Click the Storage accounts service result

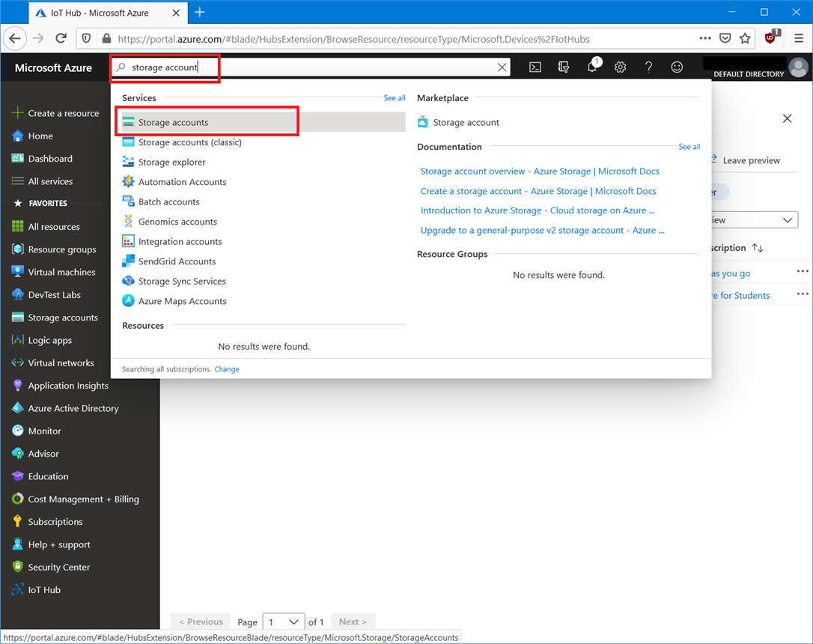coord(264,122)
